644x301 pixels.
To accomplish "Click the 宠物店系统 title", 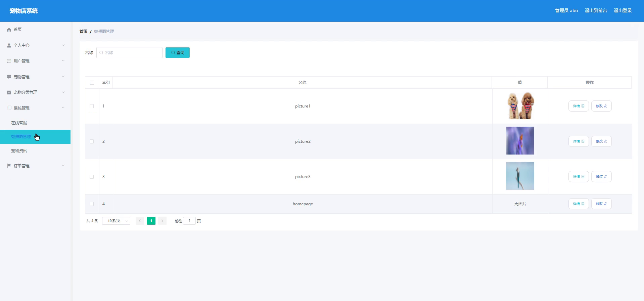I will pyautogui.click(x=24, y=11).
